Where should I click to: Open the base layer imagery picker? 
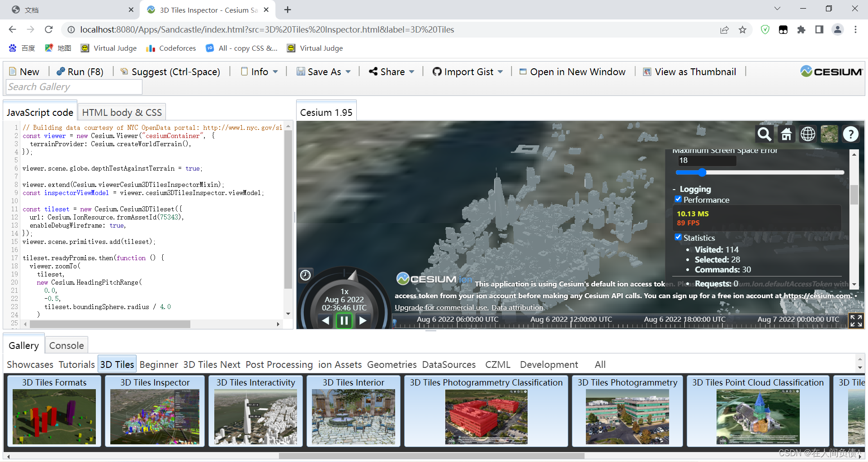coord(830,134)
